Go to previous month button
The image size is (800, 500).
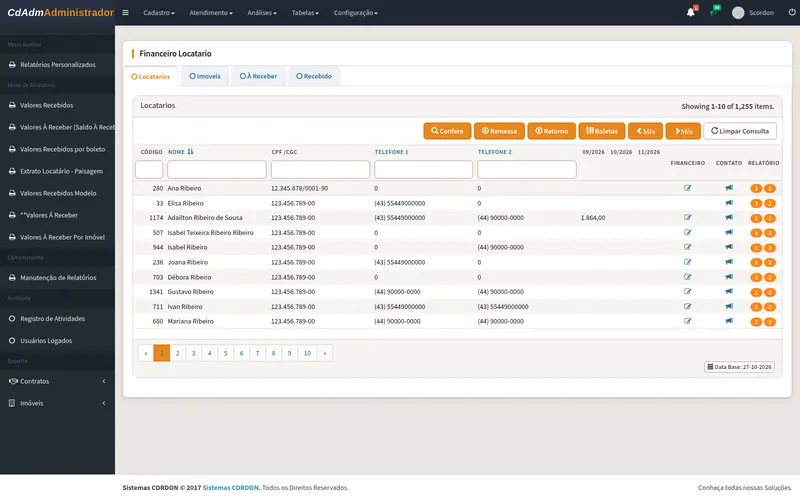[x=645, y=131]
